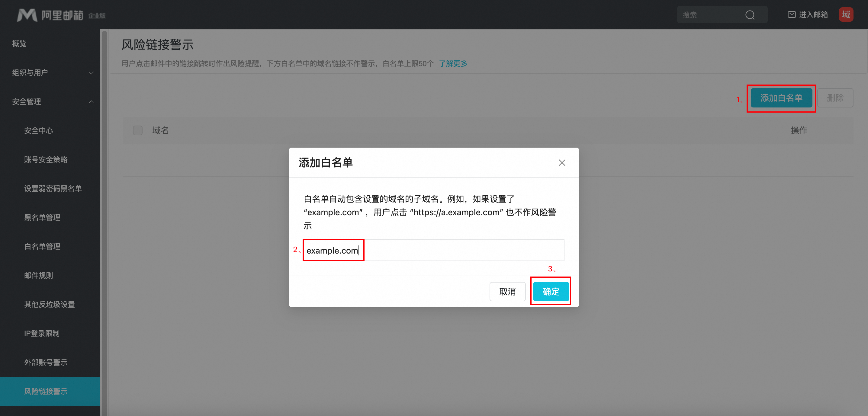Open the 了解更多 link
868x416 pixels.
pyautogui.click(x=453, y=64)
